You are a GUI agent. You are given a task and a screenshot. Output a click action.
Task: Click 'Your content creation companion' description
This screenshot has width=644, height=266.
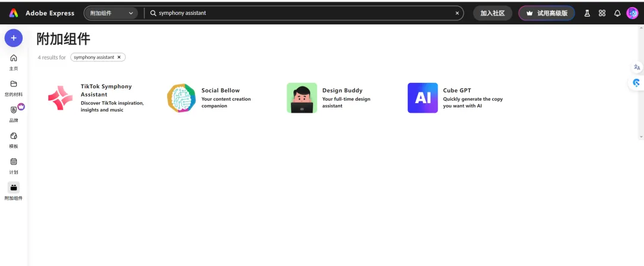tap(226, 102)
